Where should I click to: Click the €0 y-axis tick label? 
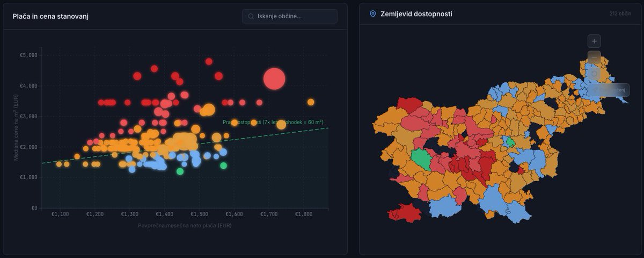click(x=34, y=207)
